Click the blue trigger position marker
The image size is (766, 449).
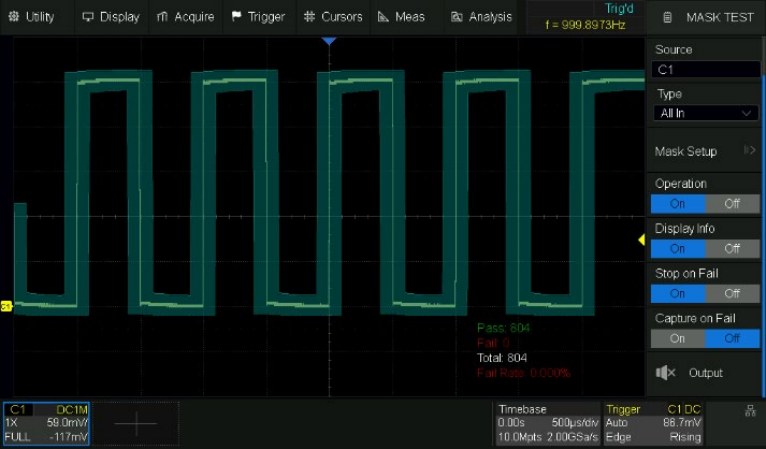tap(329, 41)
